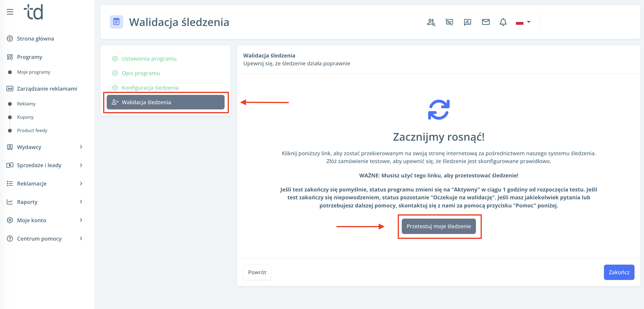Open the Kupony submenu item
Screen dimensions: 644x309
(x=25, y=117)
